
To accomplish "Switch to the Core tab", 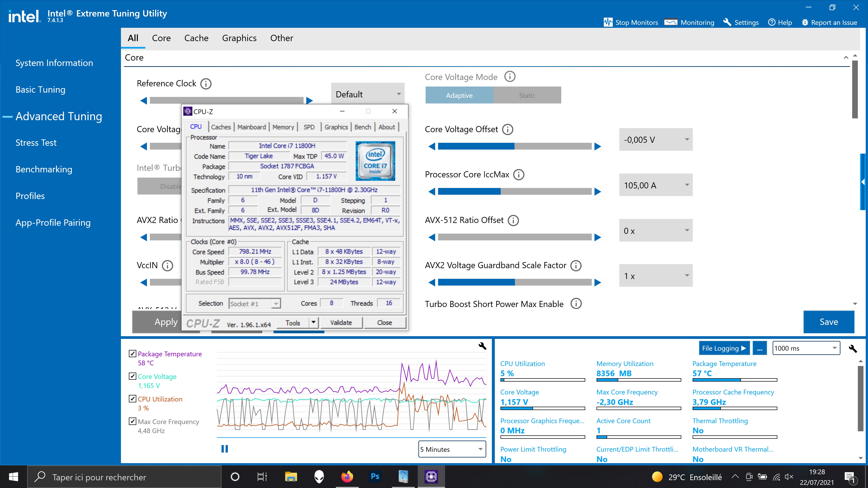I will 161,38.
